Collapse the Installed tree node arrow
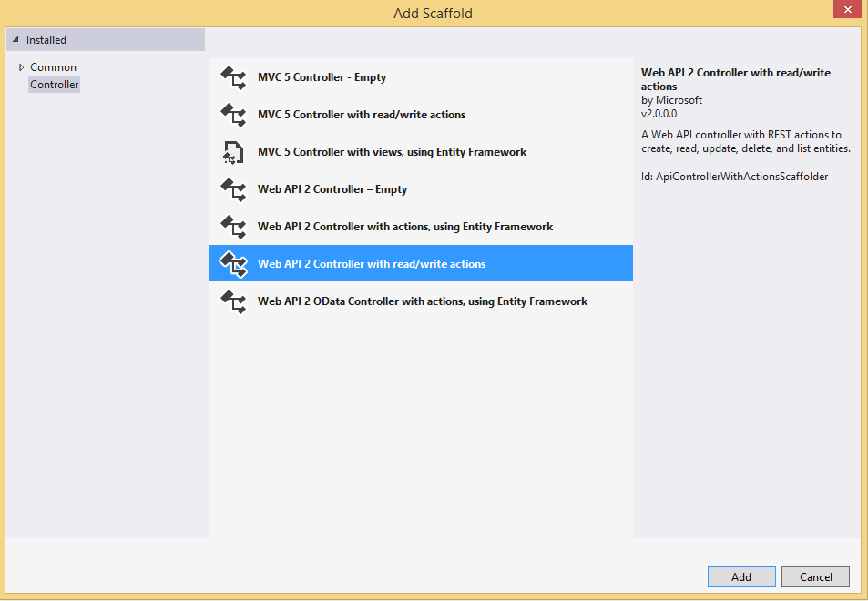Screen dimensions: 868x601 (15, 40)
